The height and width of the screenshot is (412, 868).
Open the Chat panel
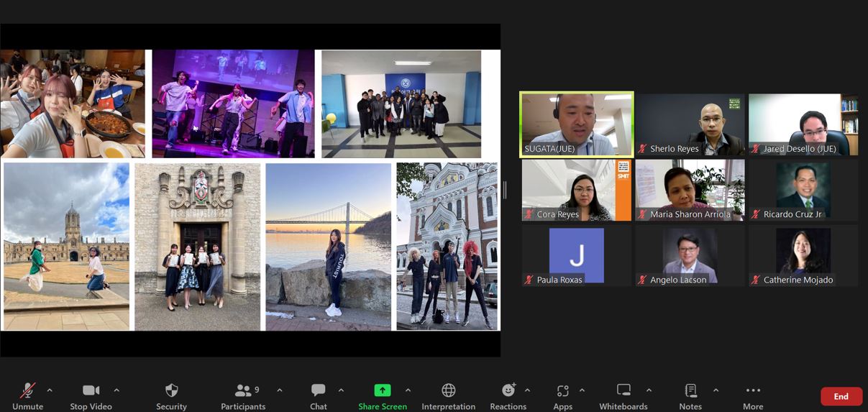tap(319, 390)
